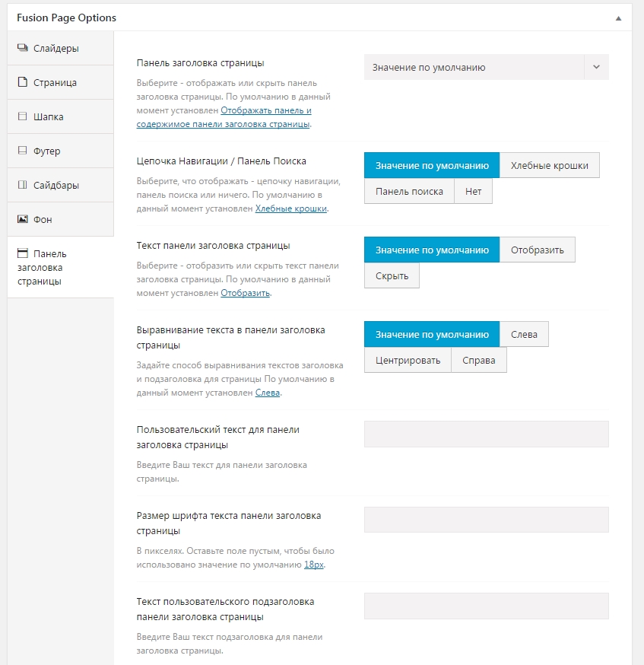Image resolution: width=644 pixels, height=665 pixels.
Task: Click the Панель заголовка страницы tab icon
Action: click(22, 253)
